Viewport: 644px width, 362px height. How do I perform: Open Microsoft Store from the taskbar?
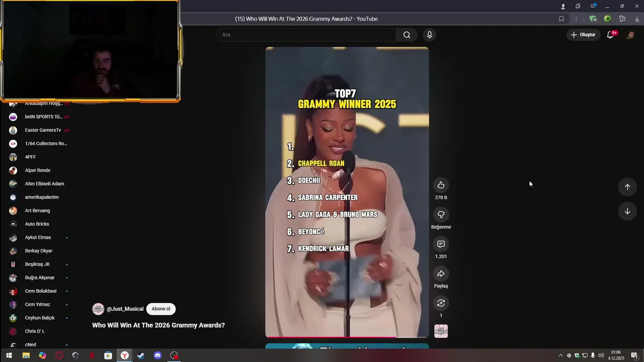108,355
